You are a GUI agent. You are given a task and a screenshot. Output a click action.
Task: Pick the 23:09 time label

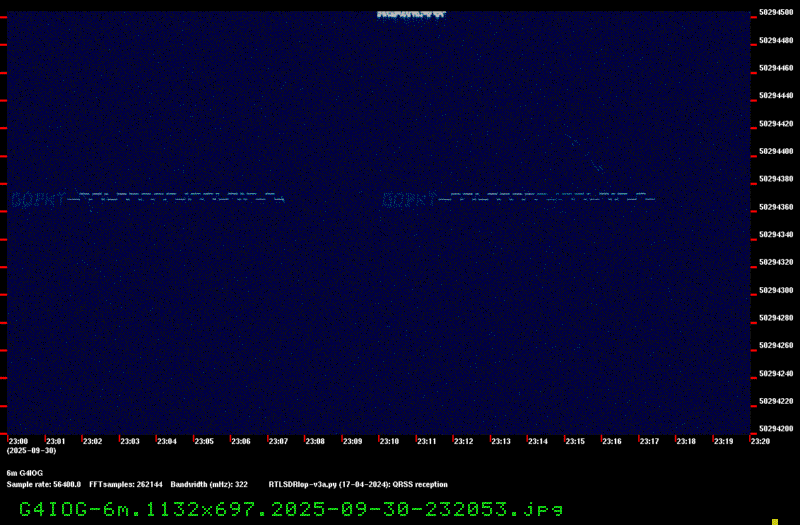[x=352, y=441]
